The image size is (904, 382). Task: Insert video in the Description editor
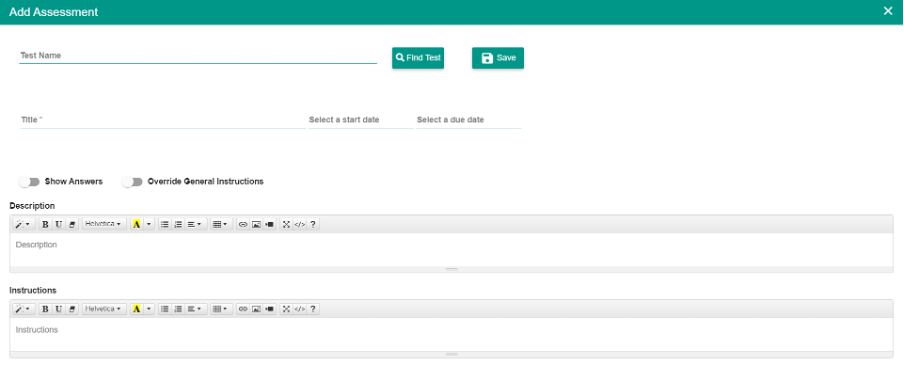point(269,224)
